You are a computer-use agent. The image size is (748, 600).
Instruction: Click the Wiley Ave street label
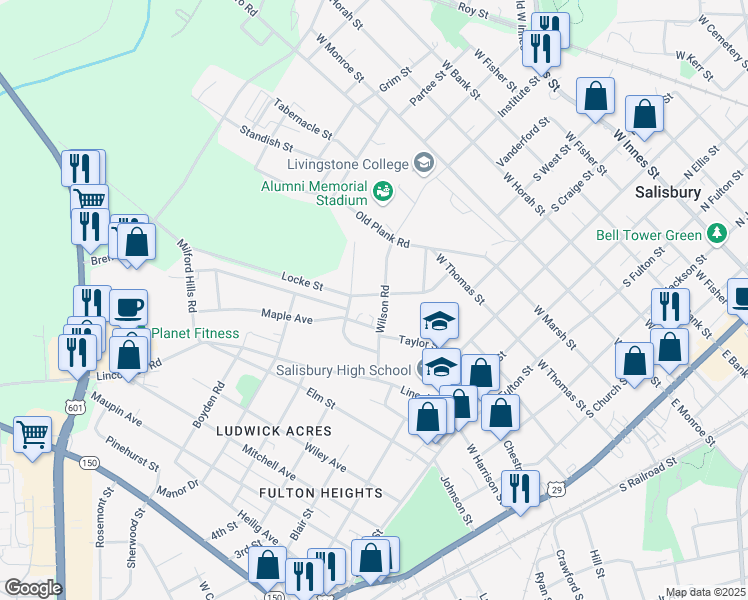coord(325,457)
